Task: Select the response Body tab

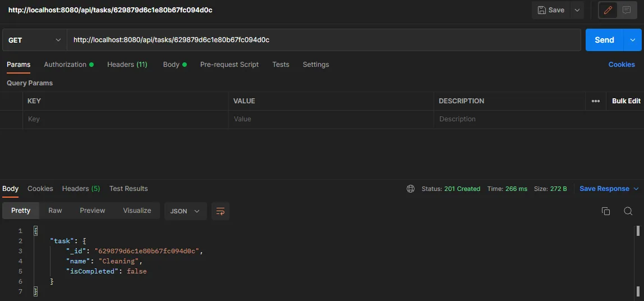Action: pyautogui.click(x=10, y=189)
